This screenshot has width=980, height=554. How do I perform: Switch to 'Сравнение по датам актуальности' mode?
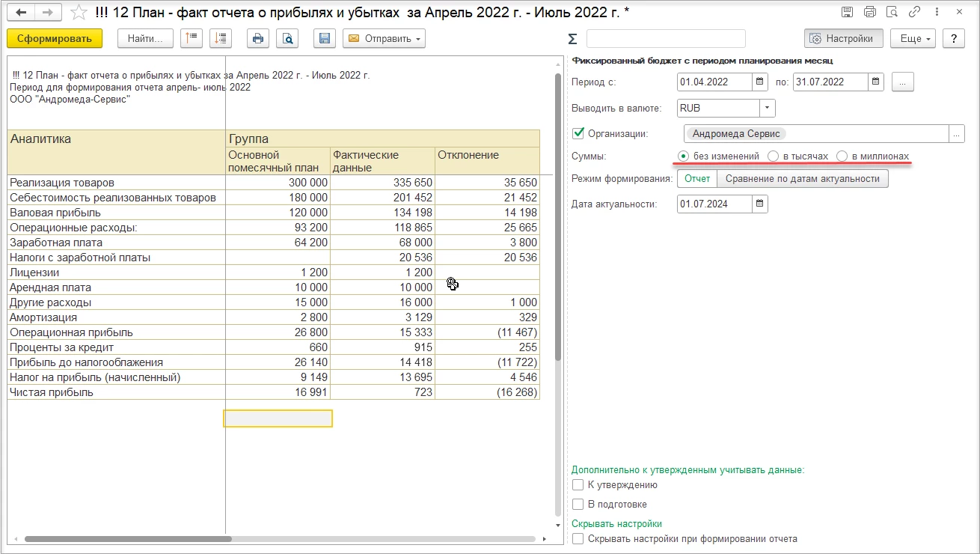pyautogui.click(x=802, y=179)
